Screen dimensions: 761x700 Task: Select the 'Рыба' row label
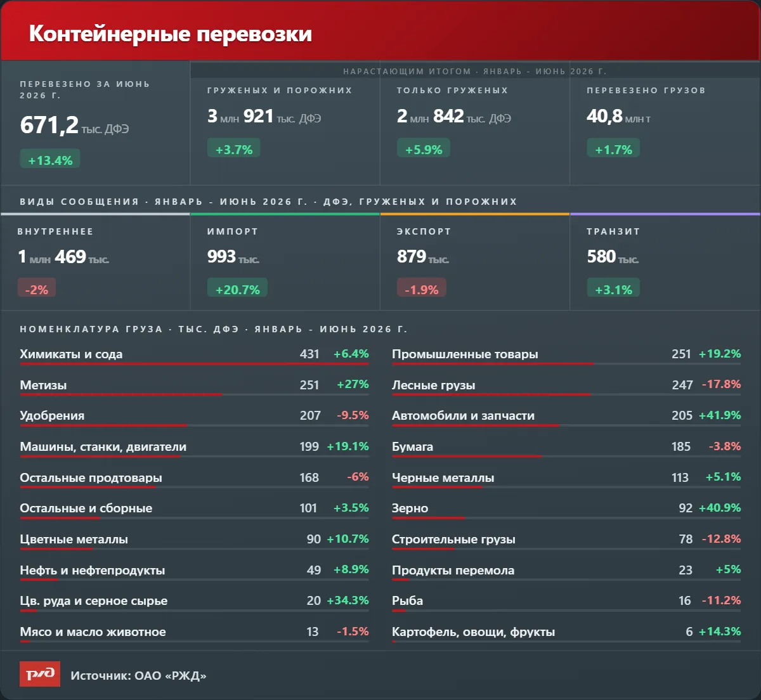[407, 601]
